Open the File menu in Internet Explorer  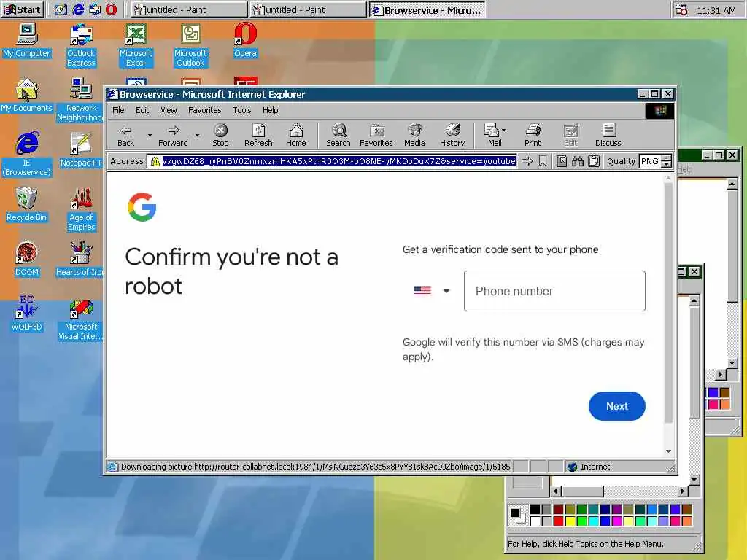click(118, 111)
